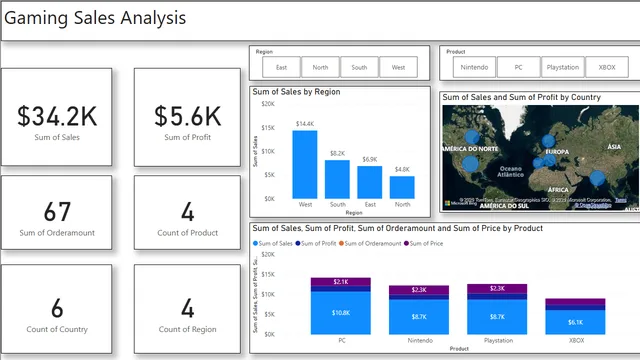
Task: Click the southern North America map bubble
Action: coord(470,164)
